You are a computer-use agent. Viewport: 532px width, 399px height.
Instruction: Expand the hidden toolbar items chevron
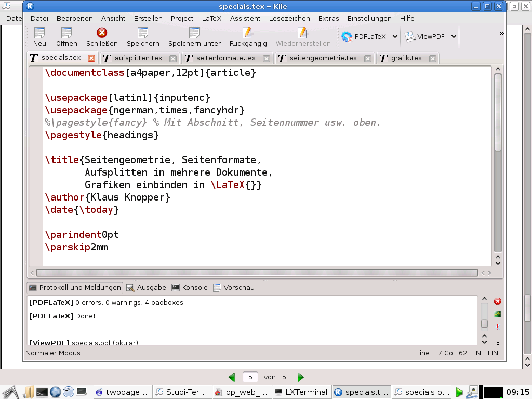(x=501, y=34)
